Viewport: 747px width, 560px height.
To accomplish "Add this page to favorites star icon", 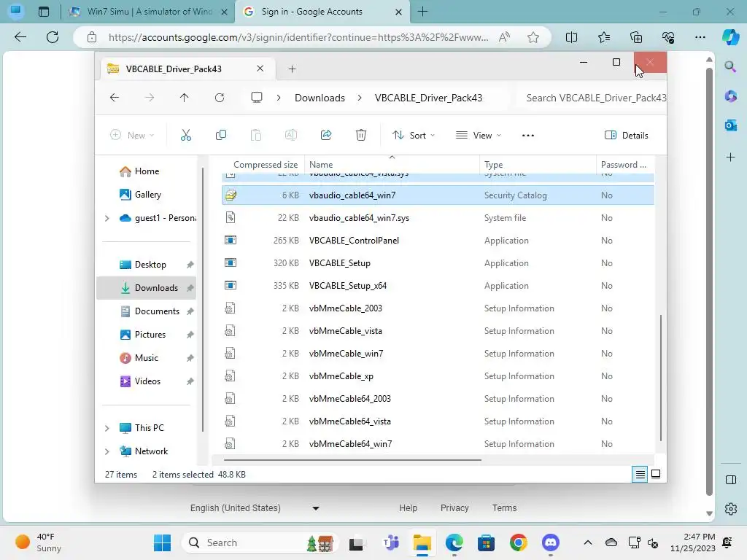I will (533, 37).
